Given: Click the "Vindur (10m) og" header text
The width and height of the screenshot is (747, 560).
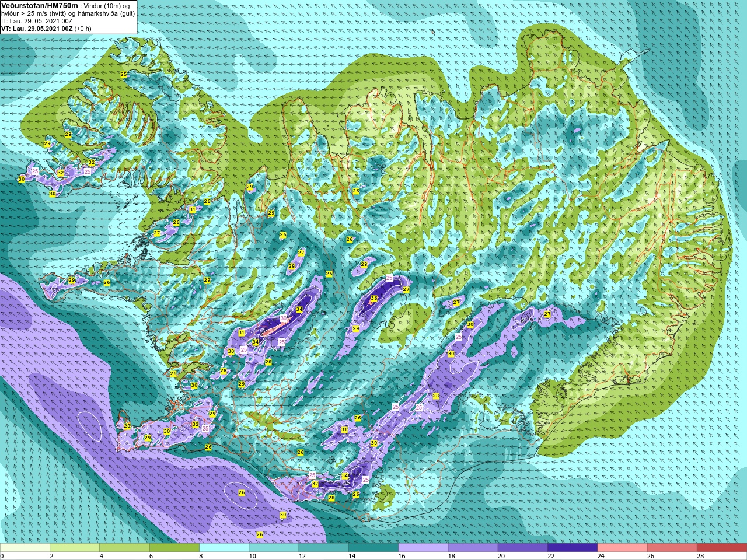Looking at the screenshot, I should click(x=107, y=6).
